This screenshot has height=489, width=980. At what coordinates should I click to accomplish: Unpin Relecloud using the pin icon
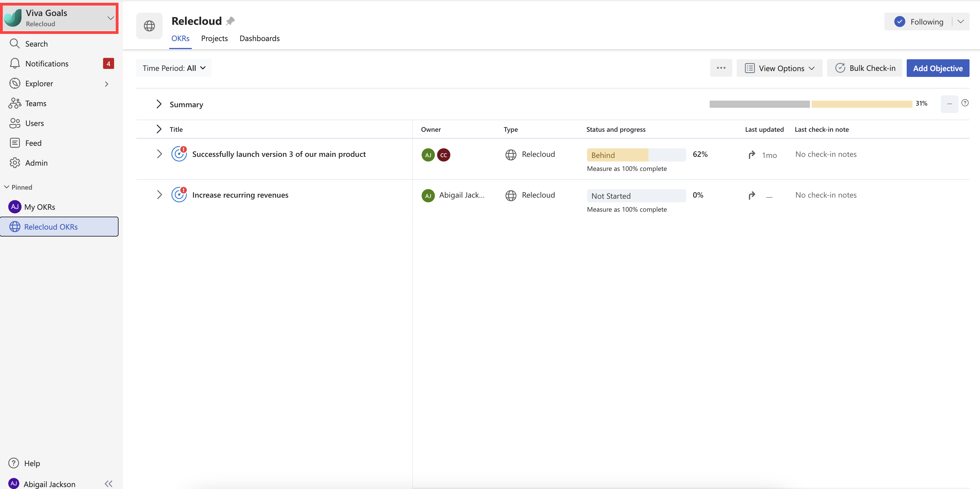(x=230, y=21)
